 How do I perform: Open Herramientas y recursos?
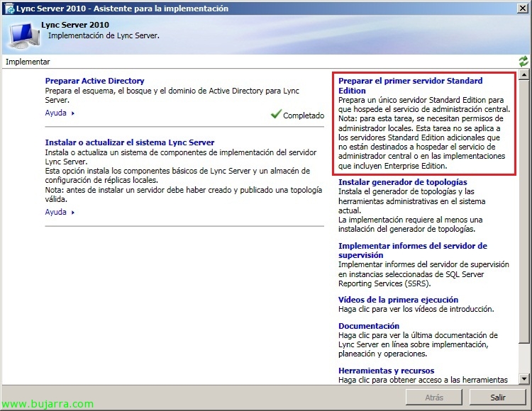[x=386, y=371]
